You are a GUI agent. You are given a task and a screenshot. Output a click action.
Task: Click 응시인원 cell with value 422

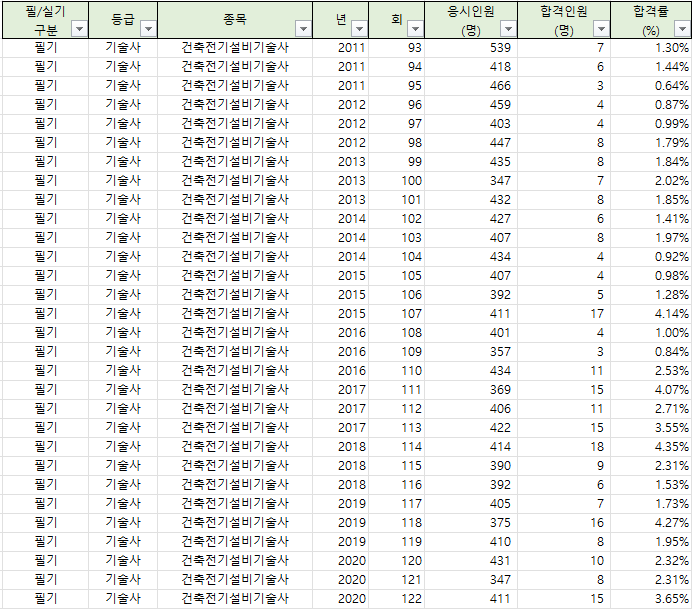[471, 427]
